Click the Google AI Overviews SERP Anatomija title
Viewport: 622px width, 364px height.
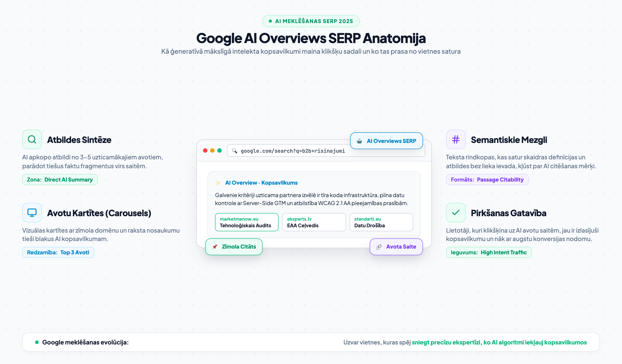(x=311, y=38)
